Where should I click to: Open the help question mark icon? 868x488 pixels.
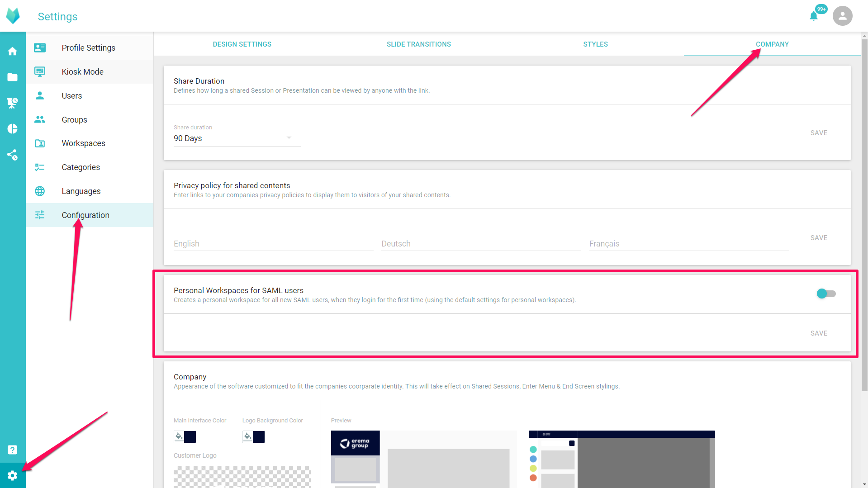13,450
